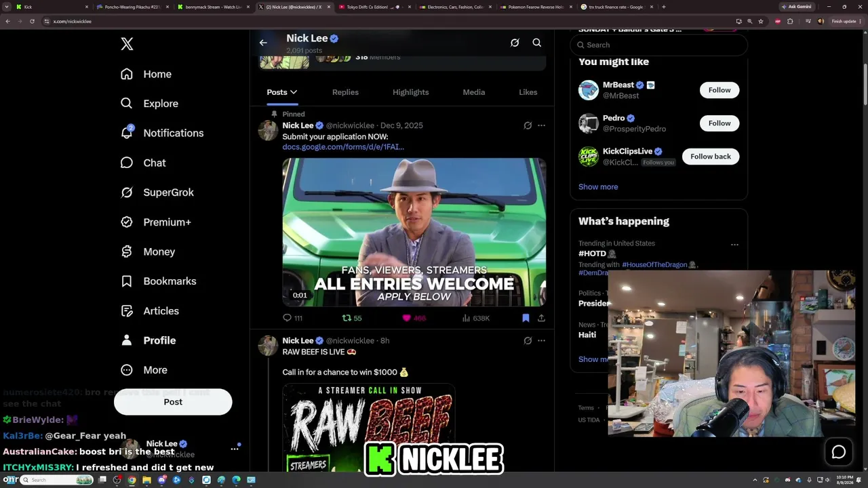The image size is (868, 488).
Task: Reload the page in the browser toolbar
Action: click(x=32, y=21)
